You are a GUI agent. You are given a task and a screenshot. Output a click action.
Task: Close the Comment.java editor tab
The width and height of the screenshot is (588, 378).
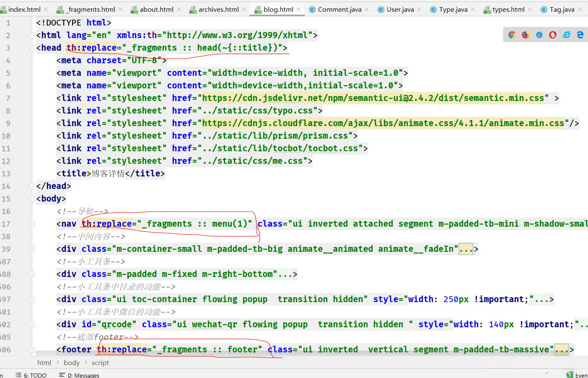coord(367,9)
